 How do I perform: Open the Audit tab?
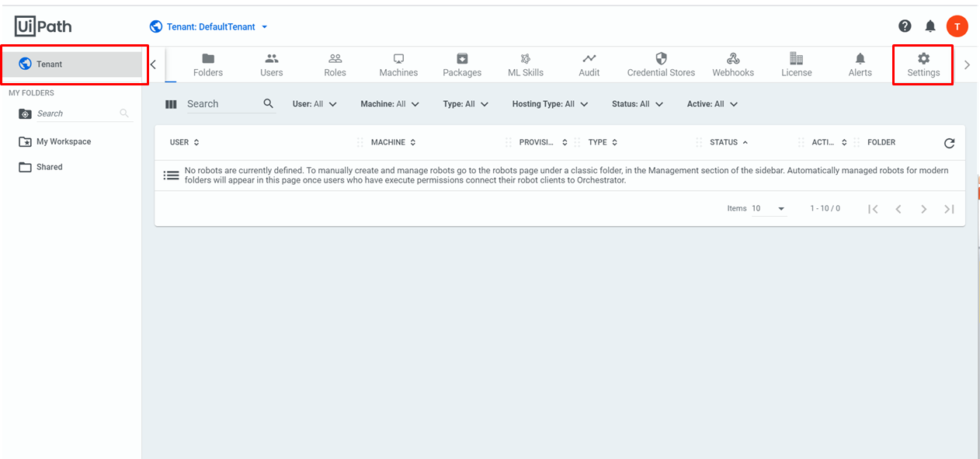[x=589, y=64]
